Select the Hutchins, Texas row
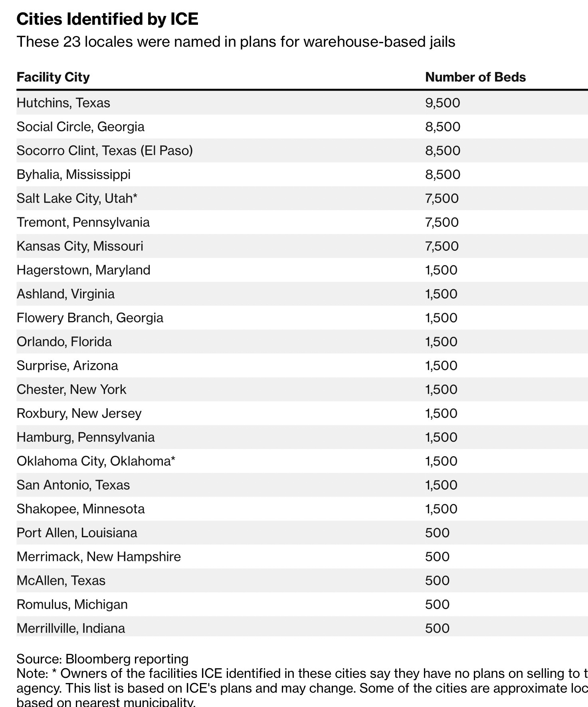Screen dimensions: 588x707 63,103
